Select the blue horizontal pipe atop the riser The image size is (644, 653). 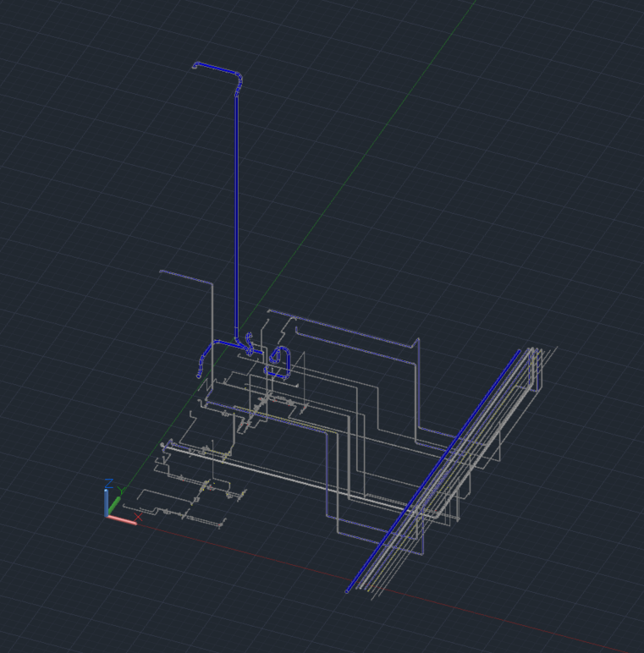(x=217, y=69)
